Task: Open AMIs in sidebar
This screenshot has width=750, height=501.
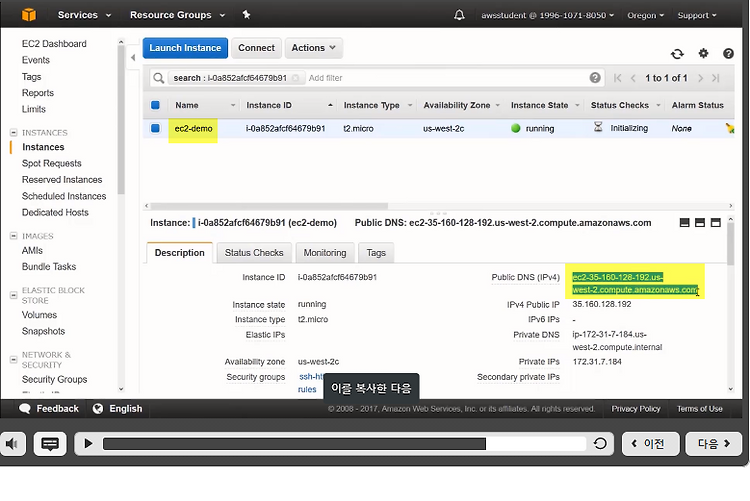Action: [x=32, y=250]
